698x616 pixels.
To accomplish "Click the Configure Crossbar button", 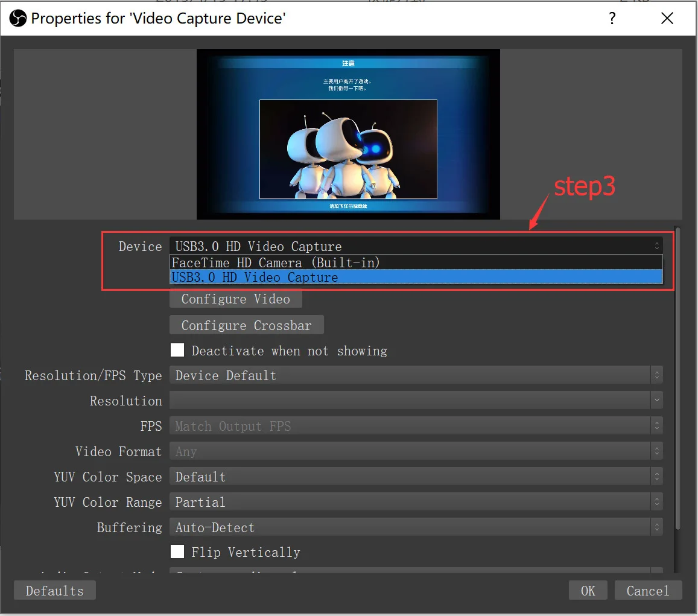I will [246, 326].
